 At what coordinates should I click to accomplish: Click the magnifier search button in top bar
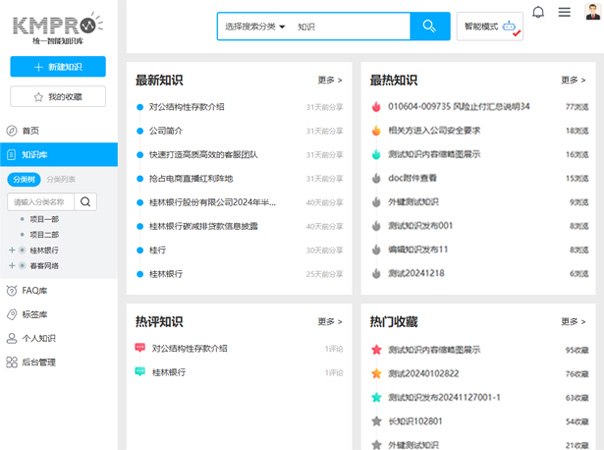click(429, 26)
